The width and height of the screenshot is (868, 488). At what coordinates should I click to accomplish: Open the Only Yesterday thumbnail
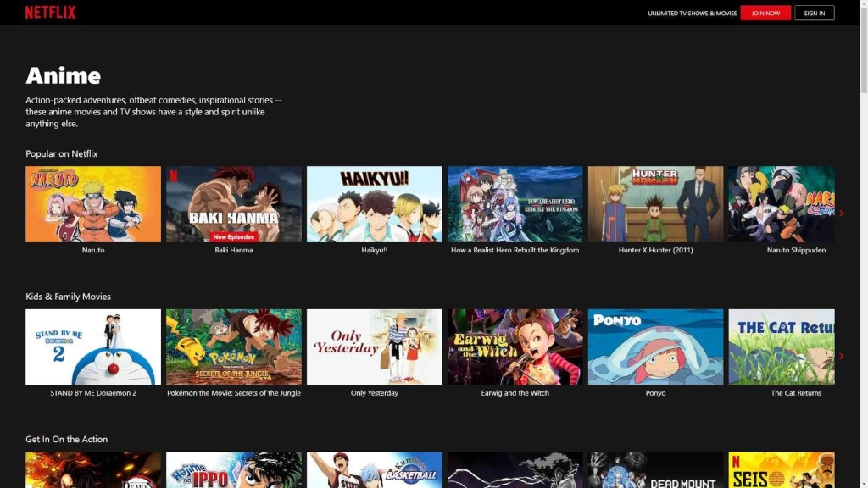pos(374,347)
